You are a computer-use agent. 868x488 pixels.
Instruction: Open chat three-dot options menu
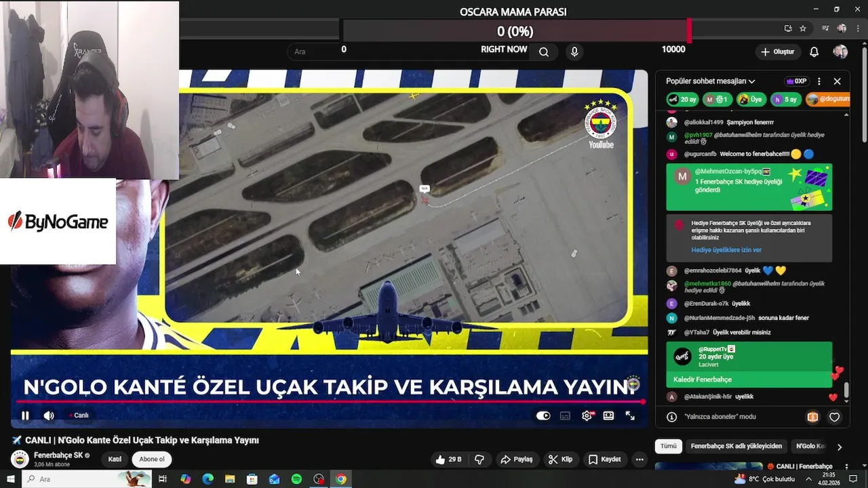click(819, 81)
